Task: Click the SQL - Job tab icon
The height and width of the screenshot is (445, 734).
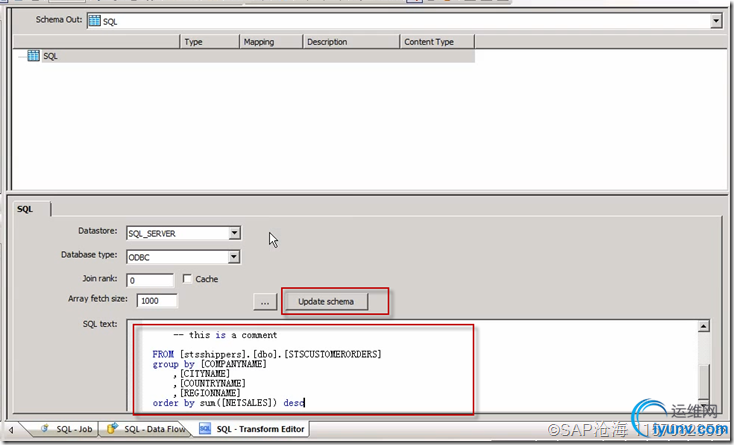Action: pos(45,428)
